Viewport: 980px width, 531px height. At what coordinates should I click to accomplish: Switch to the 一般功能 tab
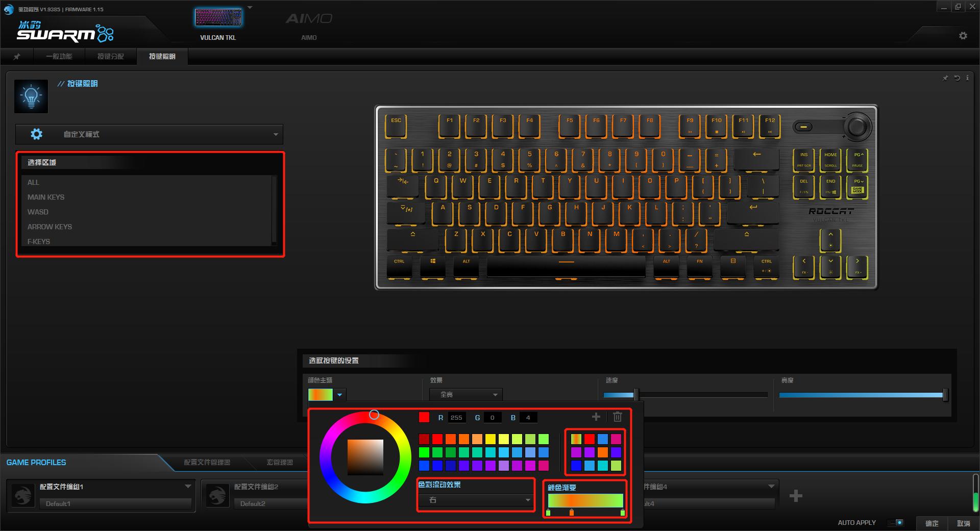click(x=59, y=56)
